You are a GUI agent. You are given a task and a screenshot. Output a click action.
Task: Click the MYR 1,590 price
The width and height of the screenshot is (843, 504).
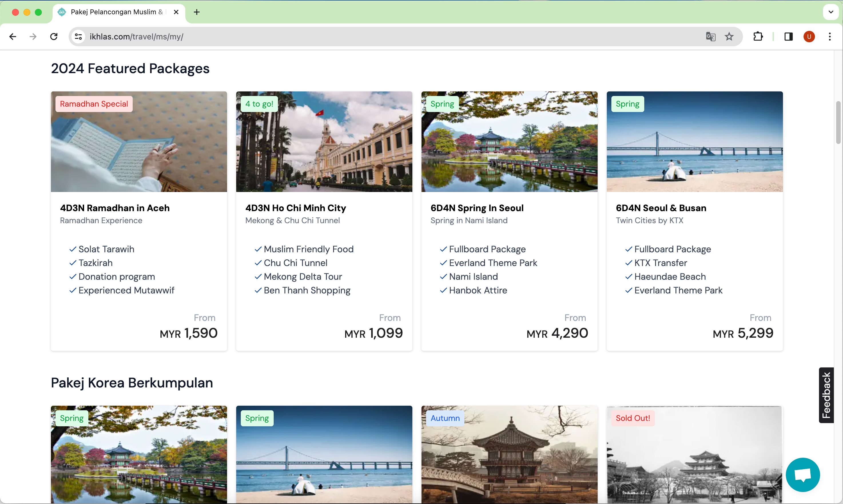click(189, 333)
